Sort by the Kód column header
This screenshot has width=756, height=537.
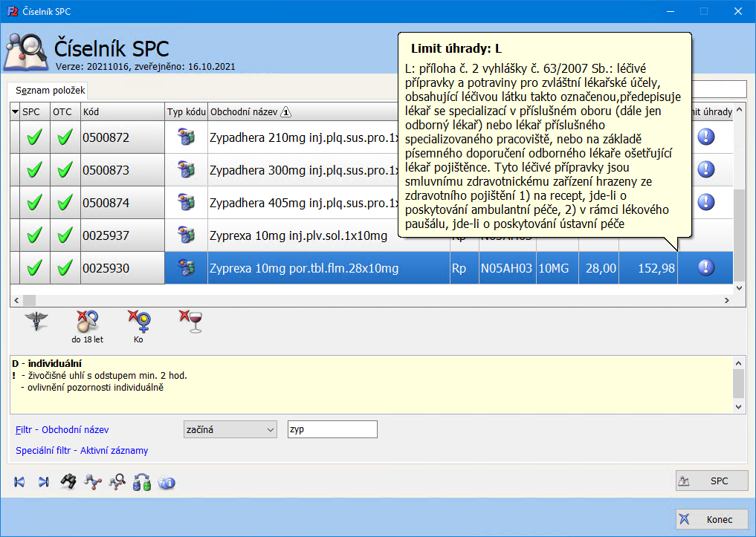coord(123,111)
